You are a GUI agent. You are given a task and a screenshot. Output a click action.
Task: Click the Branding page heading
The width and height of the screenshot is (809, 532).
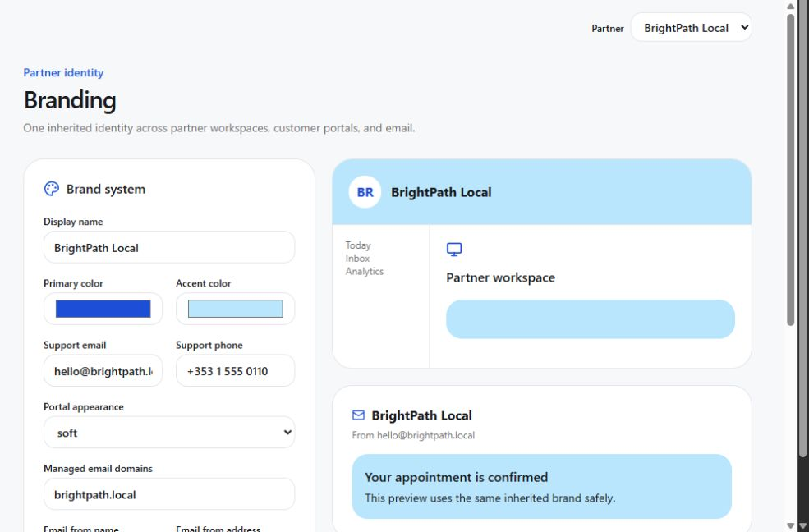coord(70,100)
